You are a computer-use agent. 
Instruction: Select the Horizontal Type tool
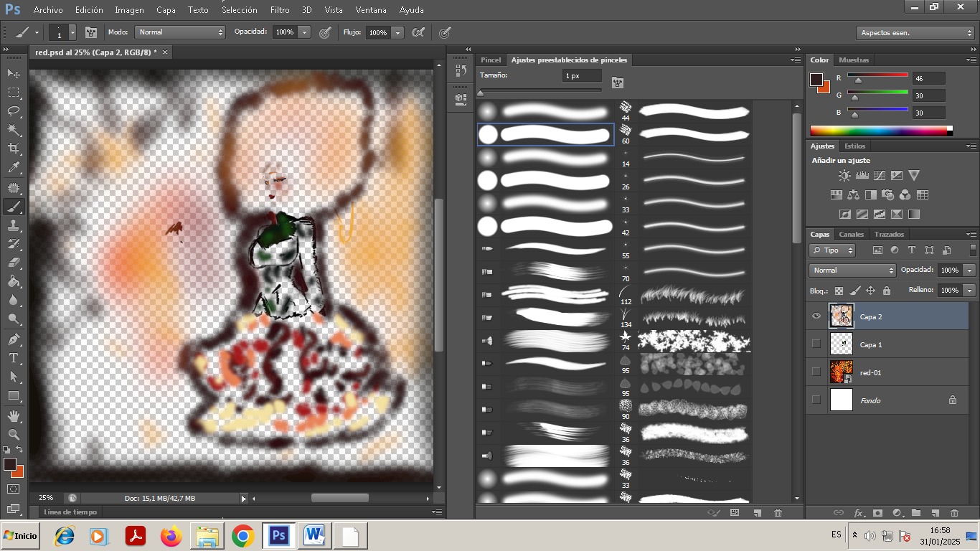click(14, 357)
